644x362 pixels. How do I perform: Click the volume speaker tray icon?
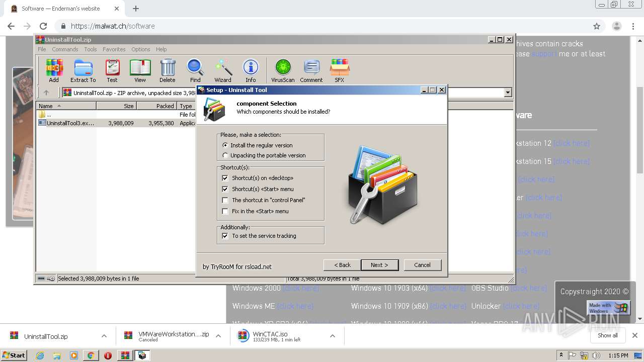[596, 355]
